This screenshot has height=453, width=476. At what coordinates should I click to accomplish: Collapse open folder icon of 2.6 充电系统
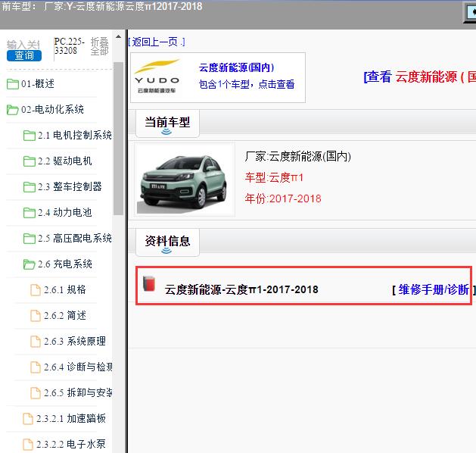click(30, 264)
